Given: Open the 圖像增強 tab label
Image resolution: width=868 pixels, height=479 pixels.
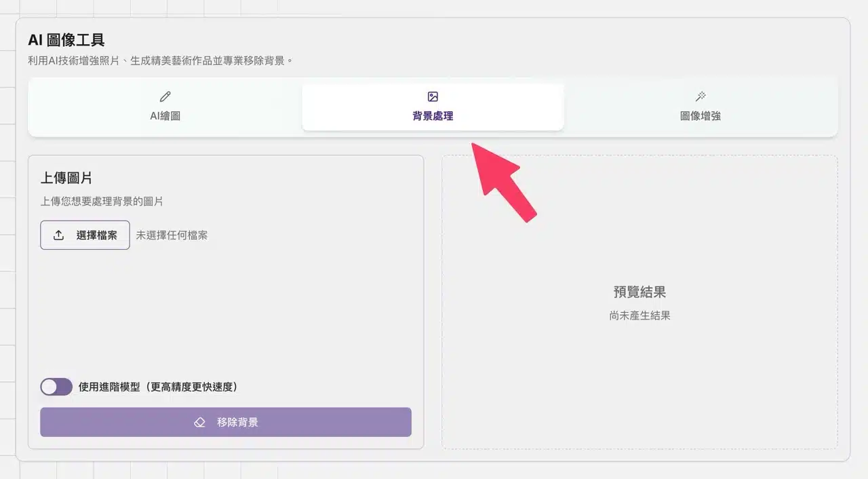Looking at the screenshot, I should 701,116.
